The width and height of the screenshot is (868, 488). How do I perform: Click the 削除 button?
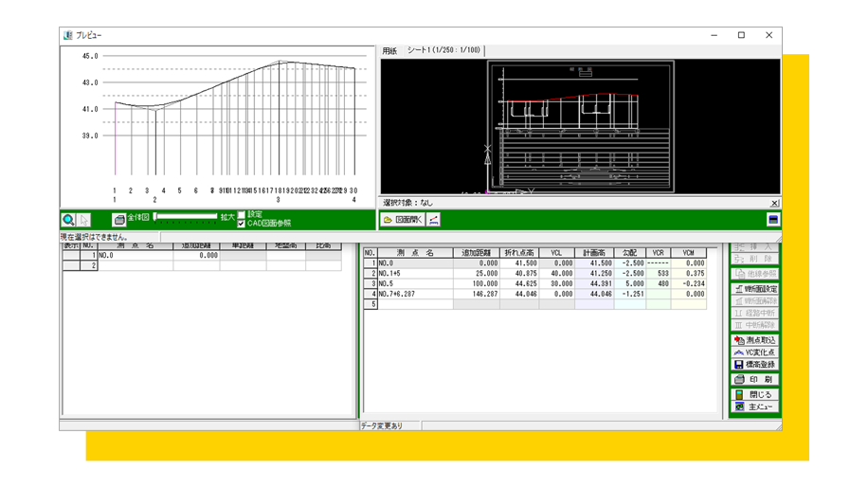coord(755,259)
